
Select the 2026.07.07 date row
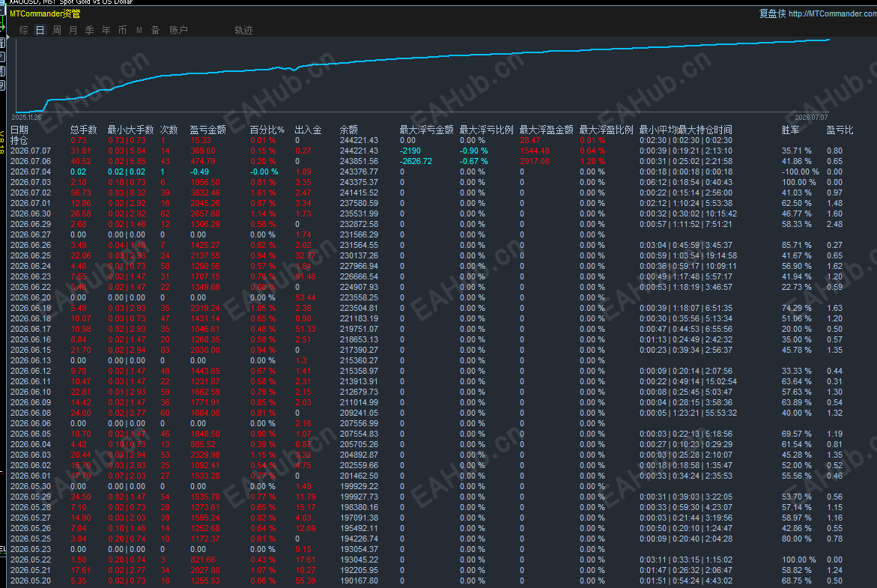pyautogui.click(x=432, y=151)
